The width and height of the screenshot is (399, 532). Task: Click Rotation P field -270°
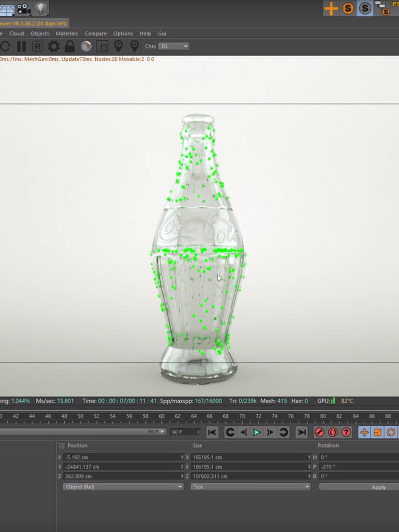point(359,467)
